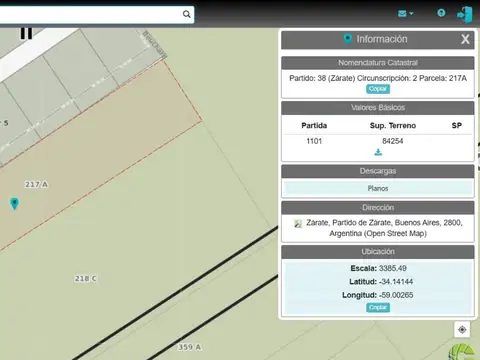Open the mail envelope dropdown
The width and height of the screenshot is (480, 360).
point(406,13)
